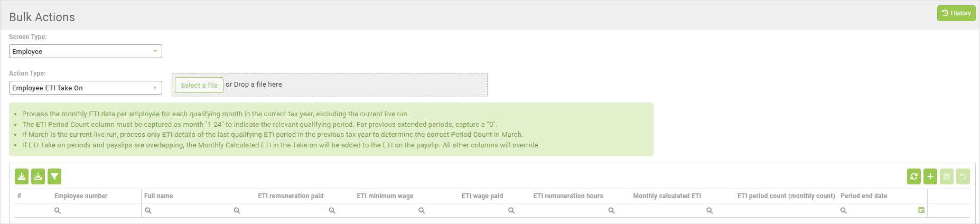Click the first solid download icon button

(22, 176)
